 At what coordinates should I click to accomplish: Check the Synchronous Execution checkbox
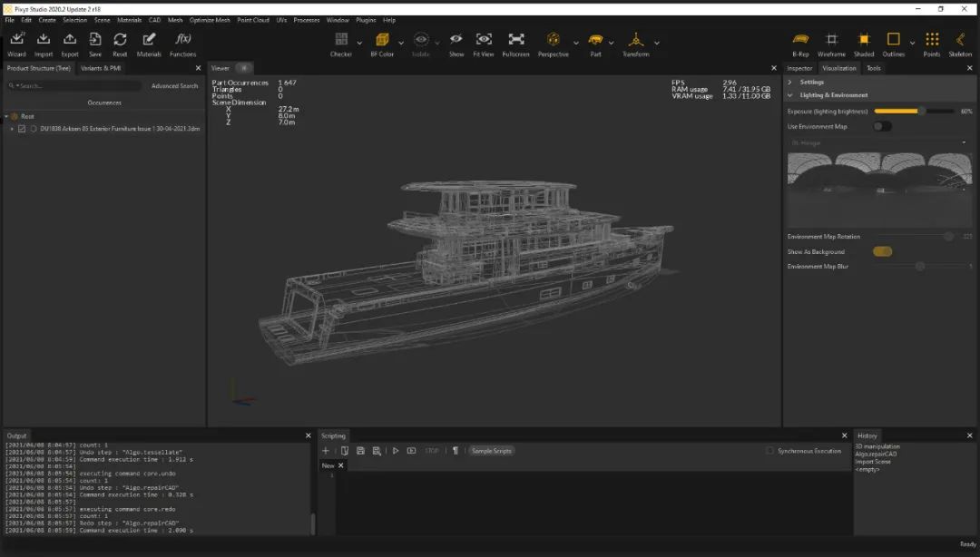[770, 451]
